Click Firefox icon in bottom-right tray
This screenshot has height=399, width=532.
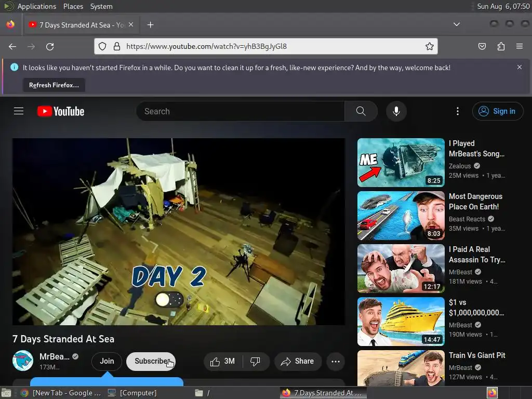tap(492, 393)
